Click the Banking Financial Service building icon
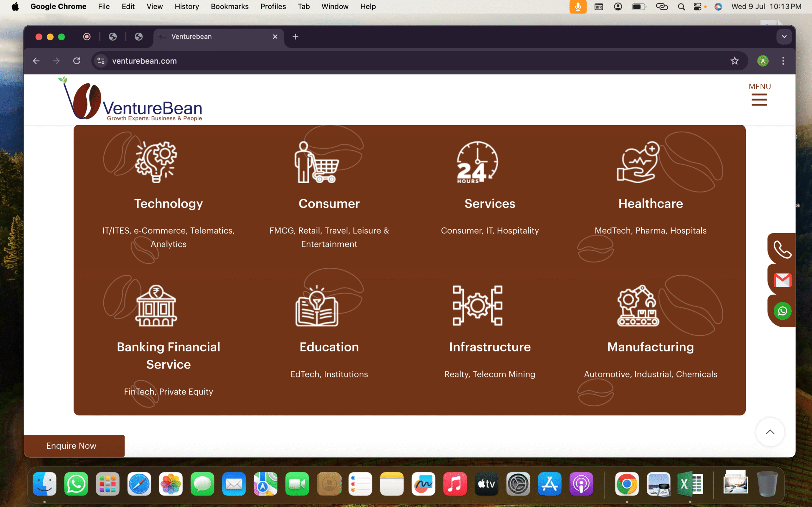The width and height of the screenshot is (812, 507). [x=156, y=305]
